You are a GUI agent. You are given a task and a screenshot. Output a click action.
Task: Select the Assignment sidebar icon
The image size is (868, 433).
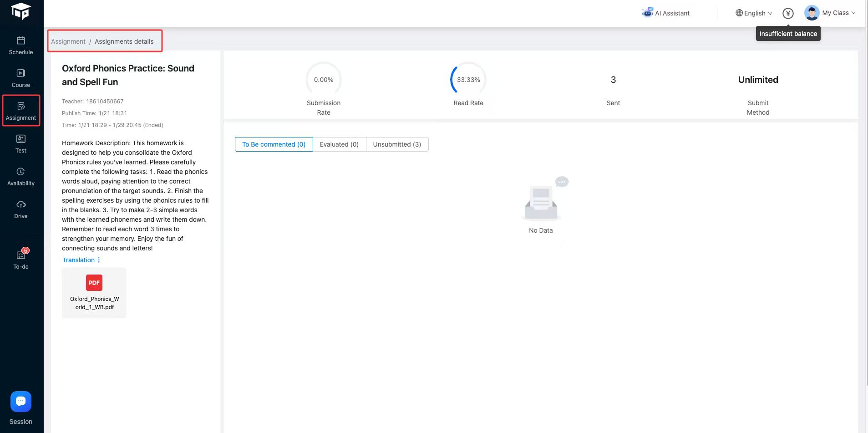[21, 111]
